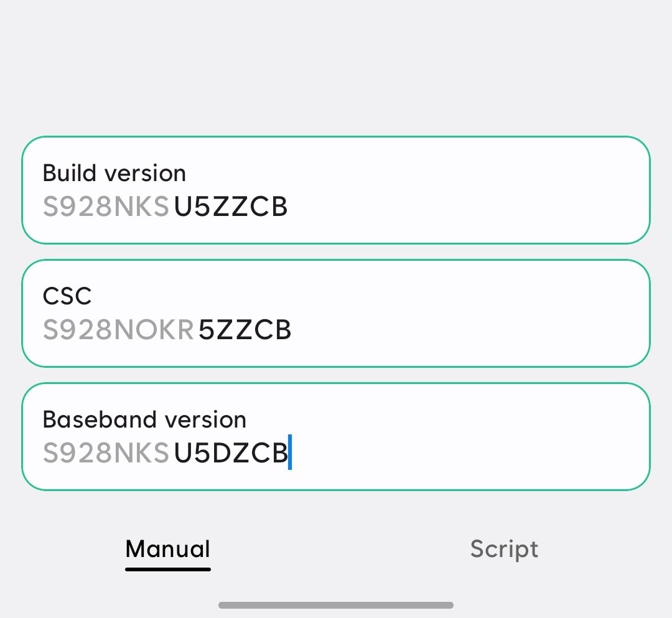Click the CSC field label
Viewport: 672px width, 618px height.
[67, 296]
